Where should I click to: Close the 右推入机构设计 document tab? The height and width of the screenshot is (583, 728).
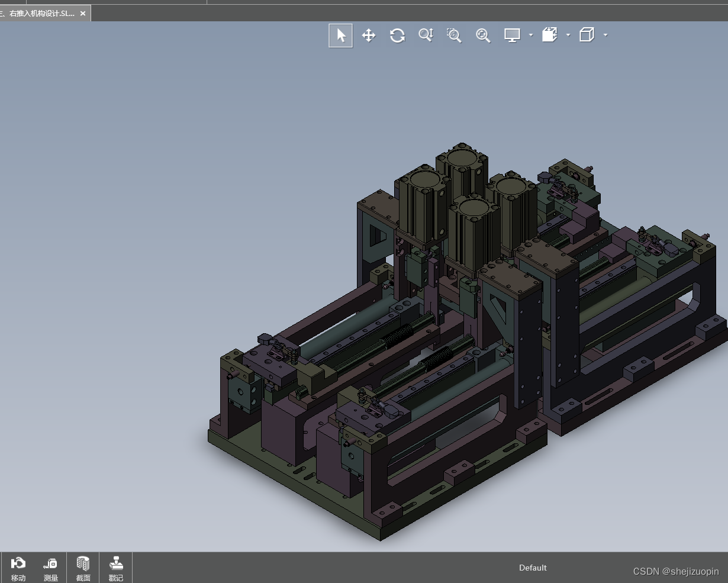[x=83, y=13]
